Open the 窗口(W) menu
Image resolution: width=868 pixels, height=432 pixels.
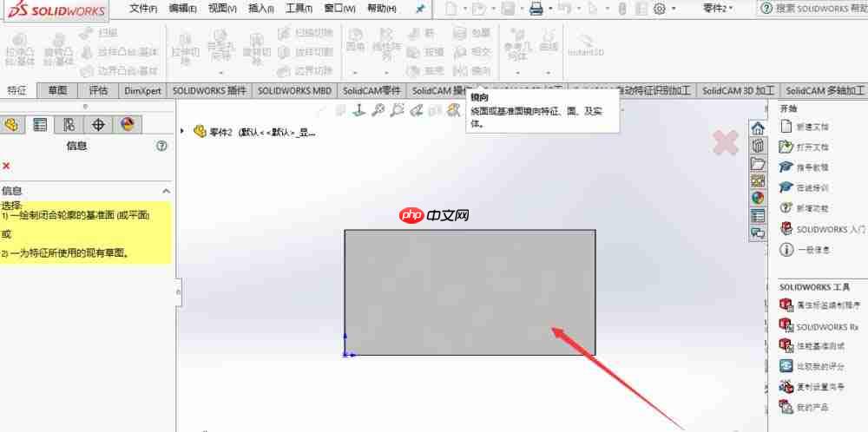coord(340,9)
